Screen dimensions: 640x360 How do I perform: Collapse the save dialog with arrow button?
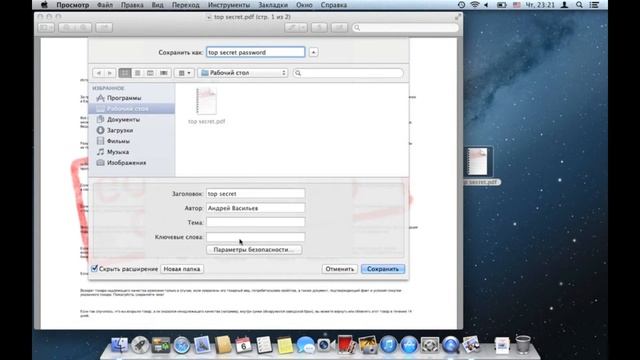313,52
